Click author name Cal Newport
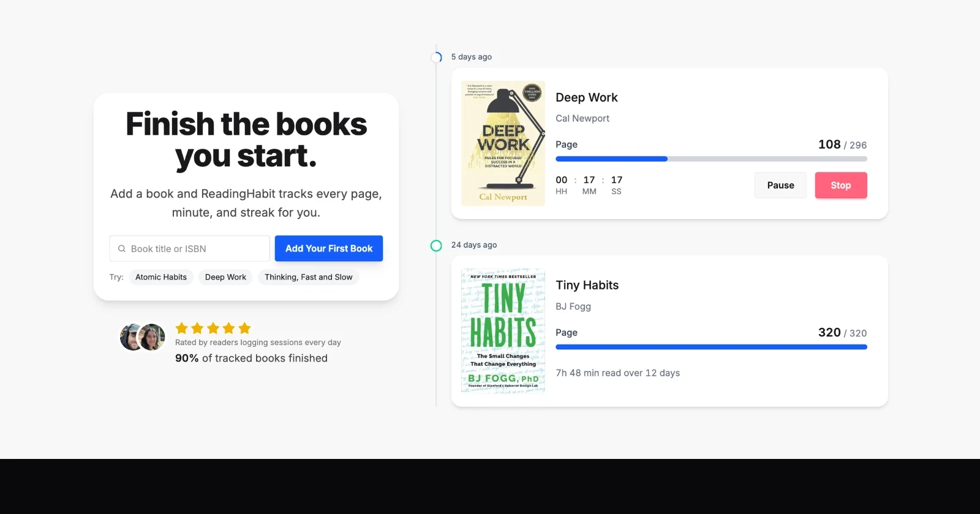This screenshot has width=980, height=514. tap(582, 118)
